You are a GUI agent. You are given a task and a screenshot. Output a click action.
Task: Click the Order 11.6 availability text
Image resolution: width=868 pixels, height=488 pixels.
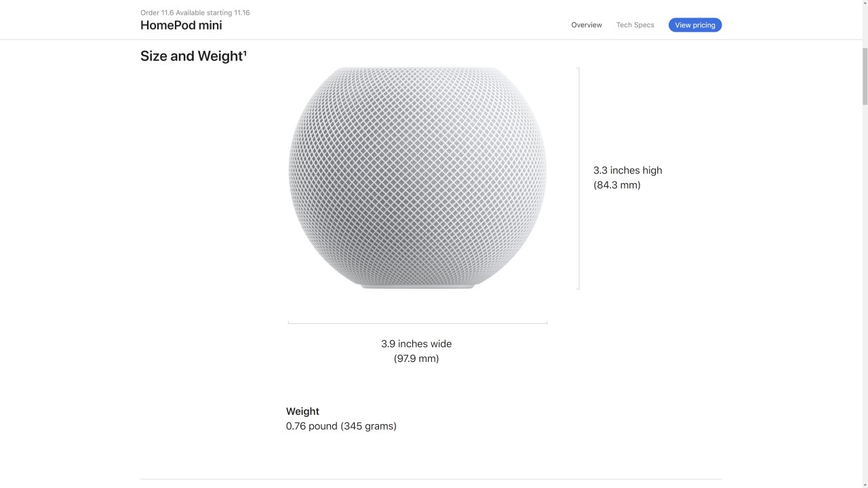[195, 13]
